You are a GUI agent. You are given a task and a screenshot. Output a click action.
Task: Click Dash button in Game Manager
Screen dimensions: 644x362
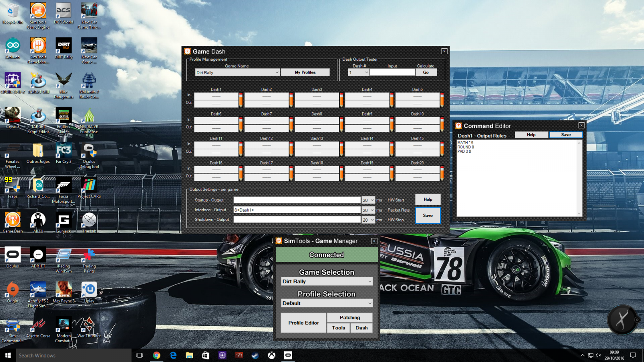pyautogui.click(x=361, y=328)
